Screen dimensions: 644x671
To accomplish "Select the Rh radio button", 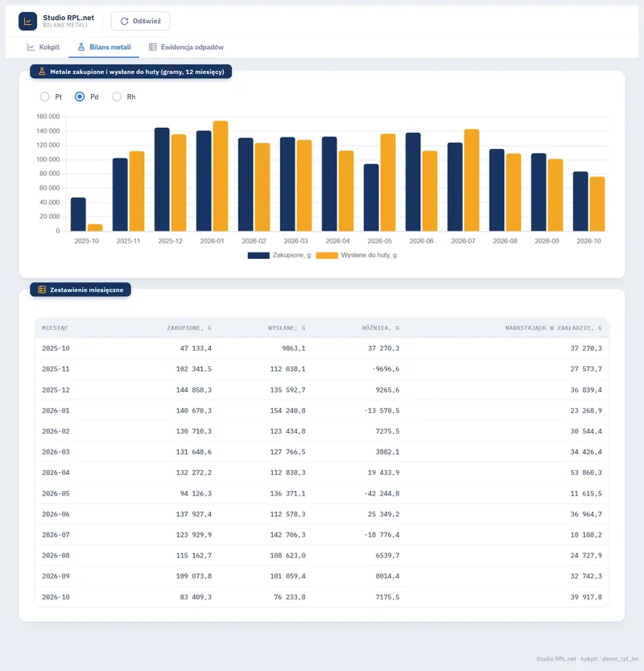I will (117, 97).
